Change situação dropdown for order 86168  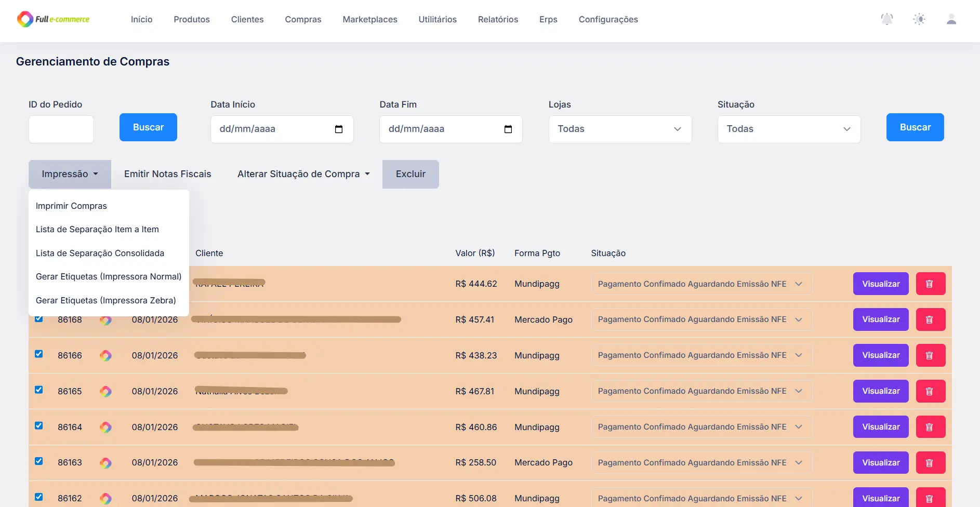coord(701,319)
